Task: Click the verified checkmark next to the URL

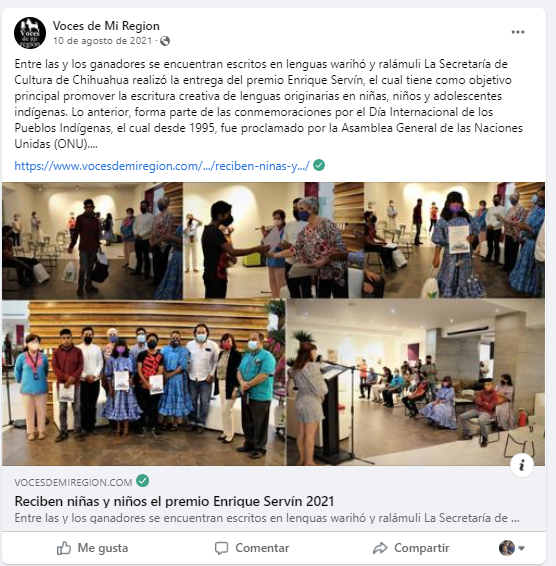Action: pyautogui.click(x=319, y=165)
